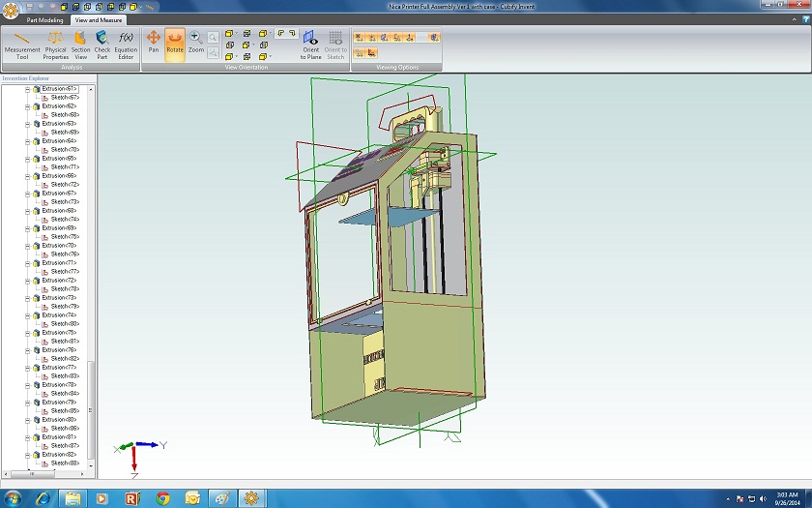This screenshot has height=508, width=812.
Task: Collapse the Extrusion<77> tree node
Action: point(27,368)
